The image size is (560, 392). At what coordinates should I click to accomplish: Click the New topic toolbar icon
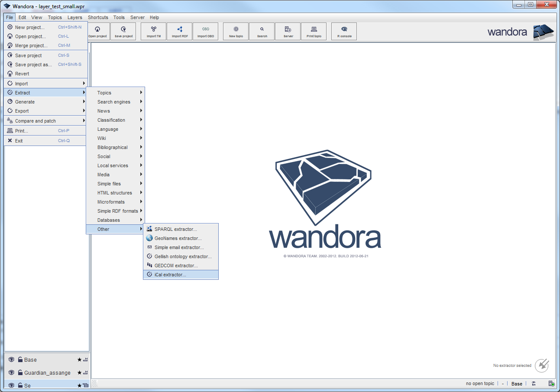[x=236, y=31]
